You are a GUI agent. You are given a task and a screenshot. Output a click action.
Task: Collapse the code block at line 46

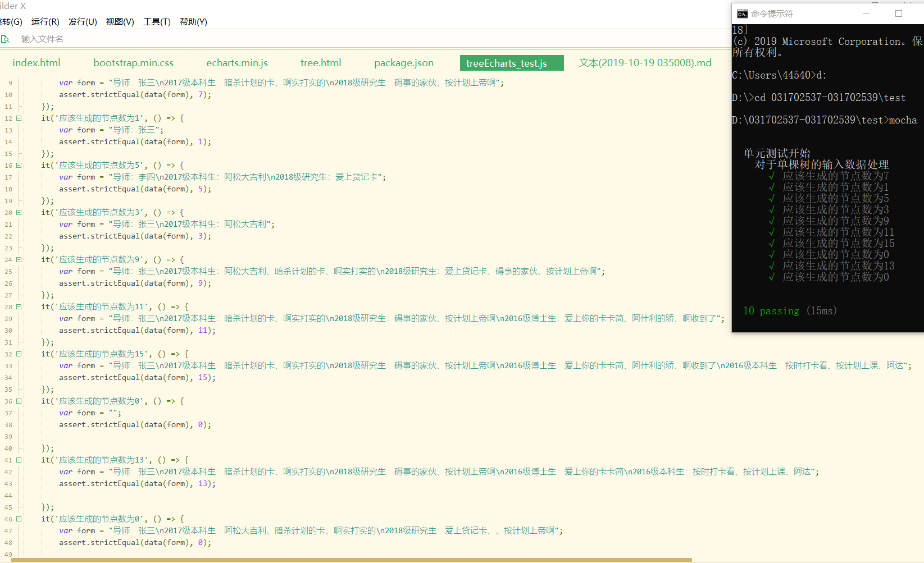coord(19,519)
